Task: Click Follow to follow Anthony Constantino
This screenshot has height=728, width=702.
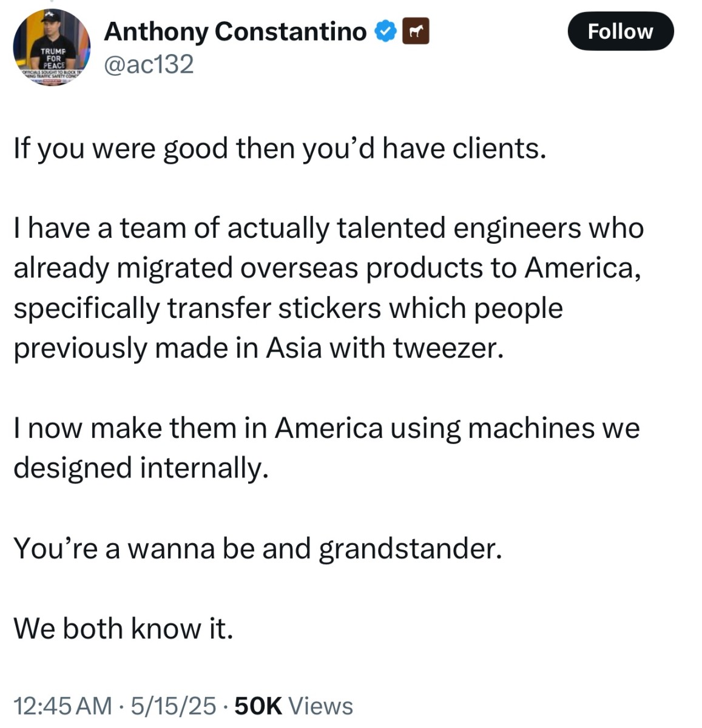Action: 620,32
